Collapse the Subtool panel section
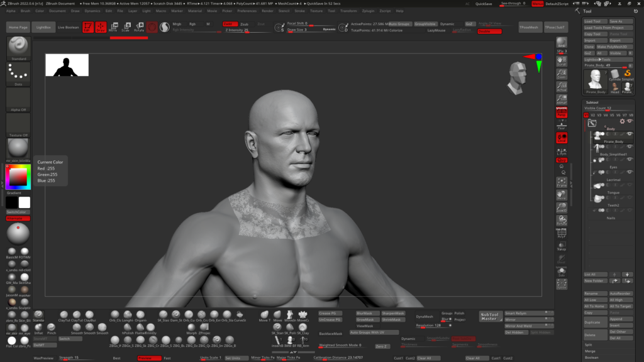 tap(592, 102)
